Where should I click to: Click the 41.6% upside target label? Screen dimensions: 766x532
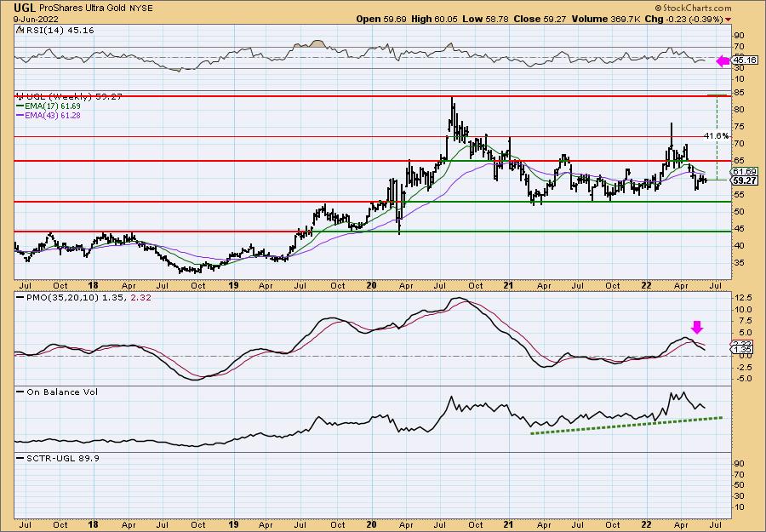pyautogui.click(x=716, y=136)
